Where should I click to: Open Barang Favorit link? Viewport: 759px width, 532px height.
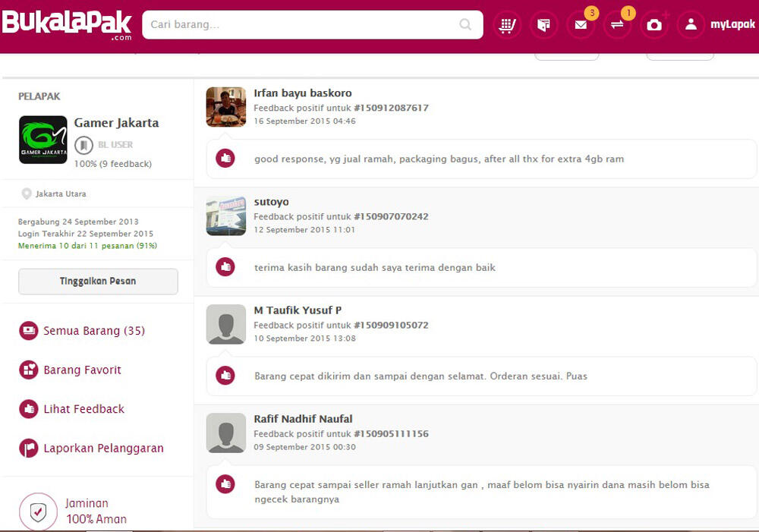click(82, 370)
